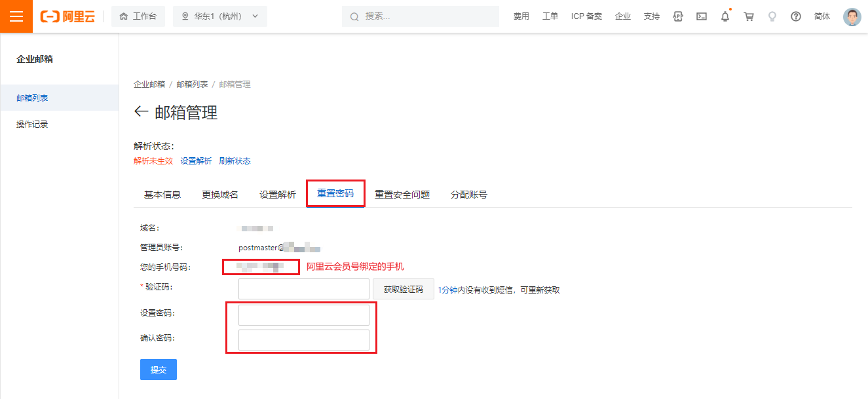
Task: Open the 简体 language selector
Action: pos(822,16)
